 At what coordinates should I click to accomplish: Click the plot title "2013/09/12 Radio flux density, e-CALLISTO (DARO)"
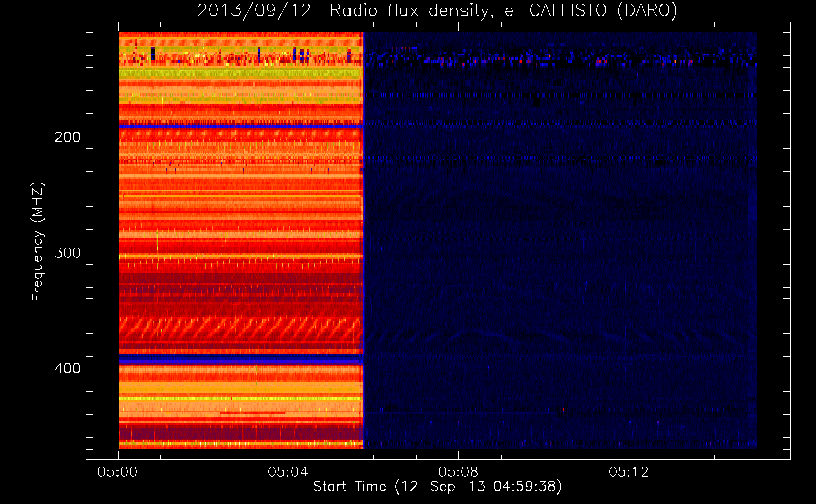(437, 11)
